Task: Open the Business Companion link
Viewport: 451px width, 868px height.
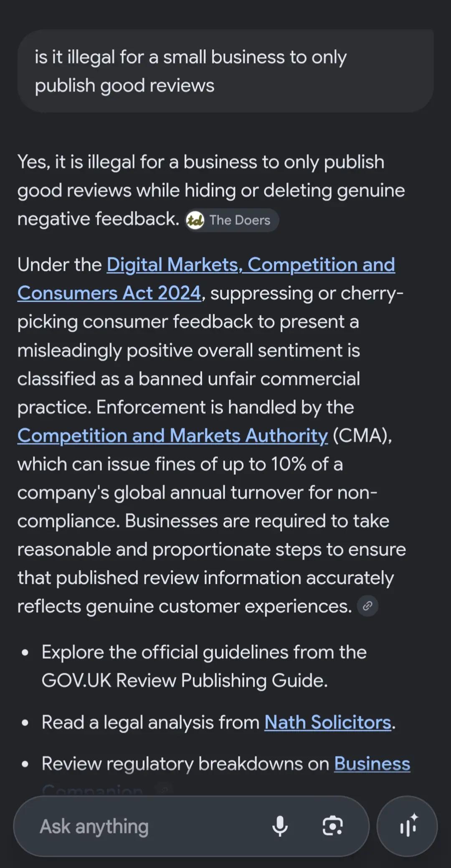Action: pos(372,764)
